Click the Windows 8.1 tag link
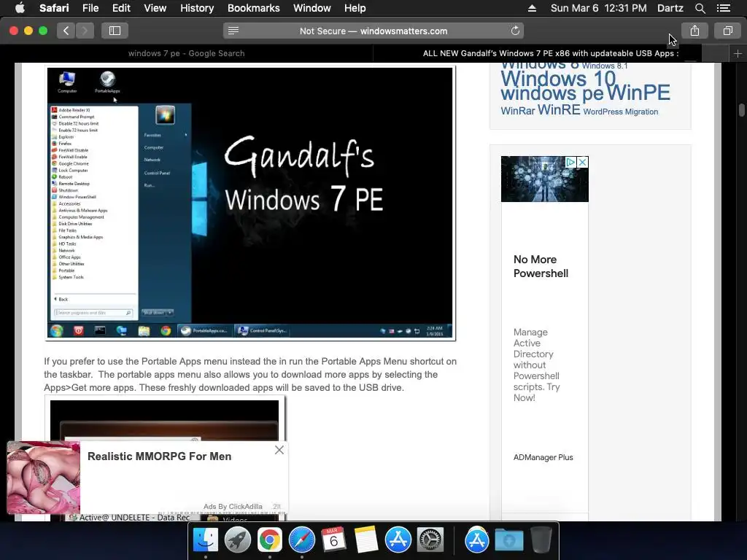Viewport: 747px width, 560px height. tap(605, 66)
